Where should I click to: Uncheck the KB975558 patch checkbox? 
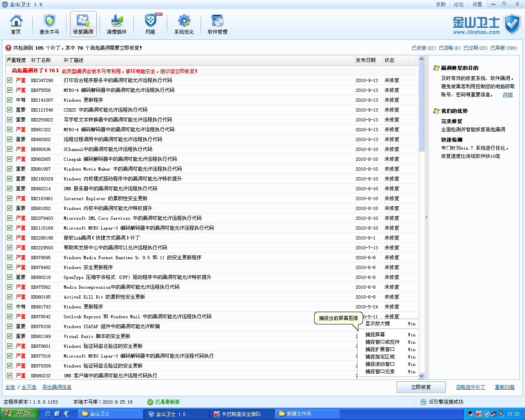(x=10, y=90)
